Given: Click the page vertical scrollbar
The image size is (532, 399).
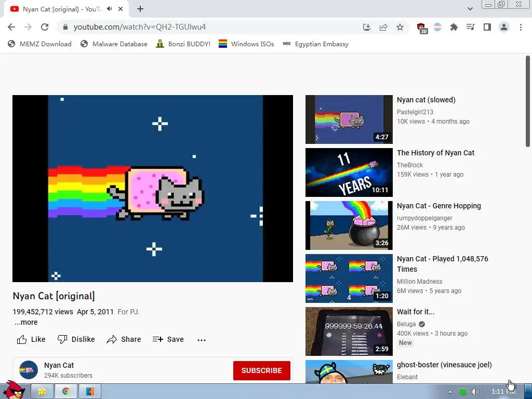Looking at the screenshot, I should point(528,102).
